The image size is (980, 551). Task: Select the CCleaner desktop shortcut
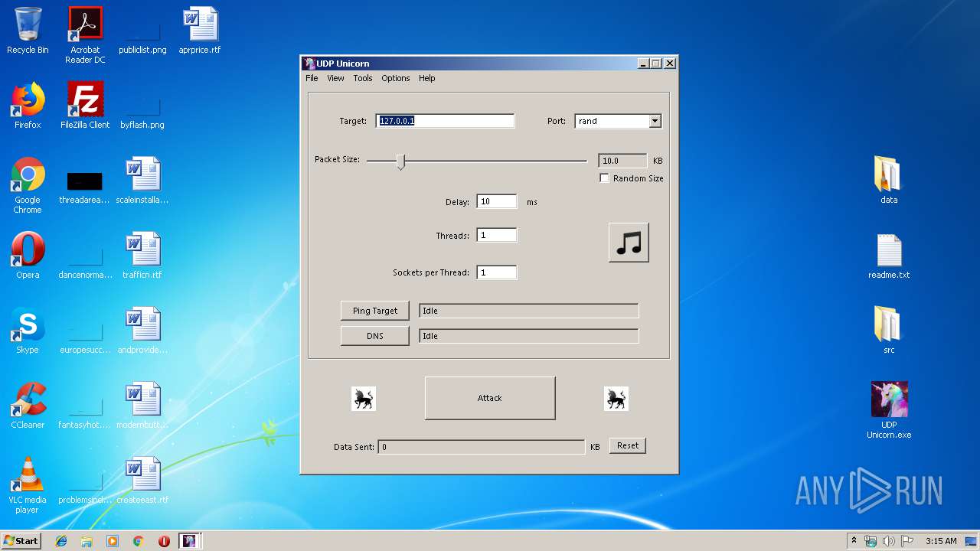point(28,406)
